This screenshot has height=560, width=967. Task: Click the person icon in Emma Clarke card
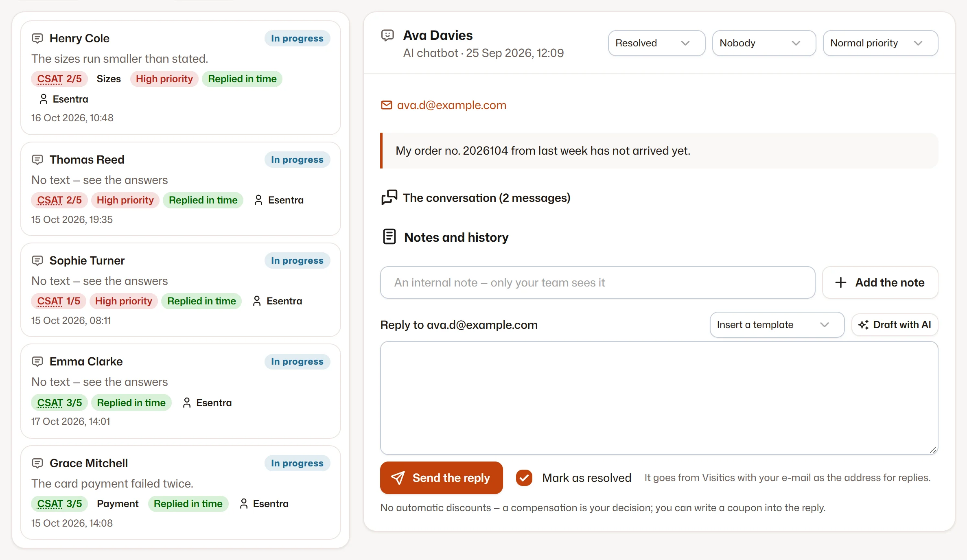tap(187, 402)
